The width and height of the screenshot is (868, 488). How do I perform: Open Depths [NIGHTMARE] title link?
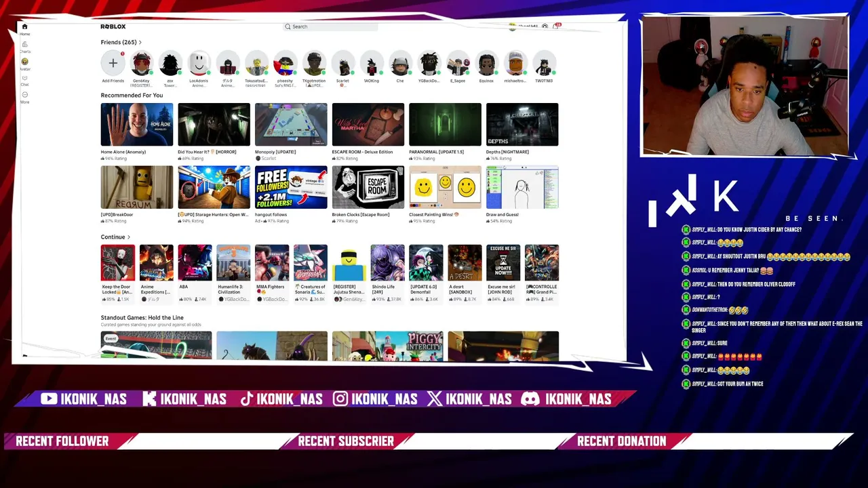[507, 152]
